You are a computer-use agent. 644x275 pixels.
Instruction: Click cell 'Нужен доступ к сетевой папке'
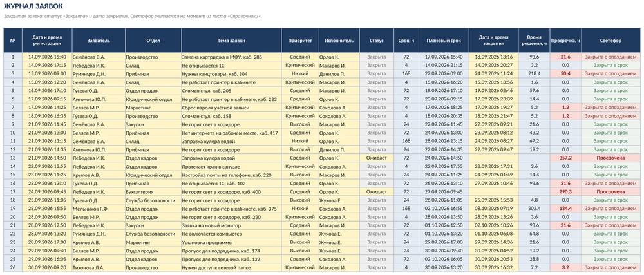coord(231,267)
